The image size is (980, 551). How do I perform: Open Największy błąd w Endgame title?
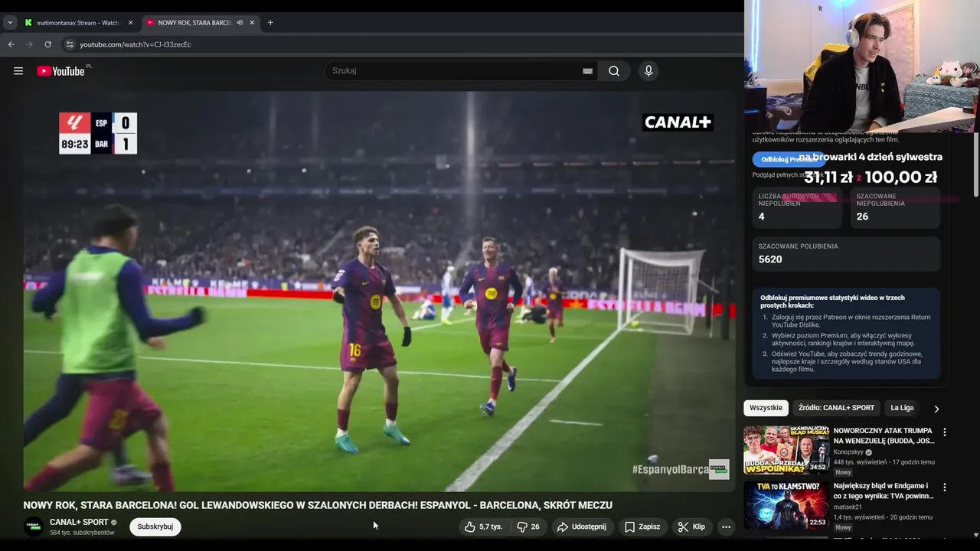coord(884,491)
